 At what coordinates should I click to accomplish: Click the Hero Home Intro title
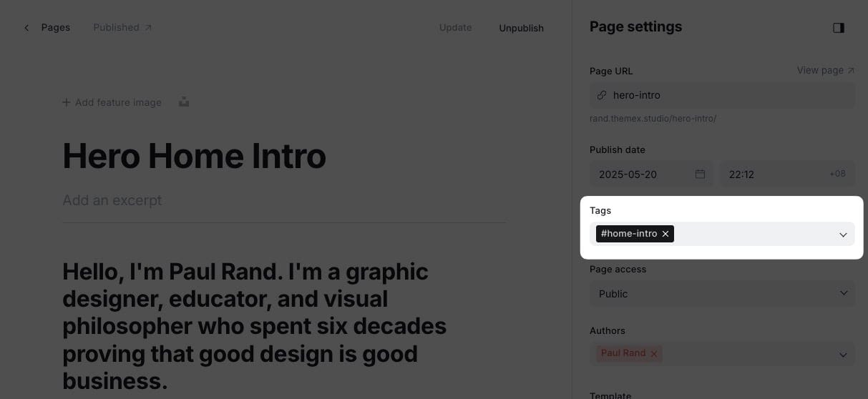pos(194,155)
